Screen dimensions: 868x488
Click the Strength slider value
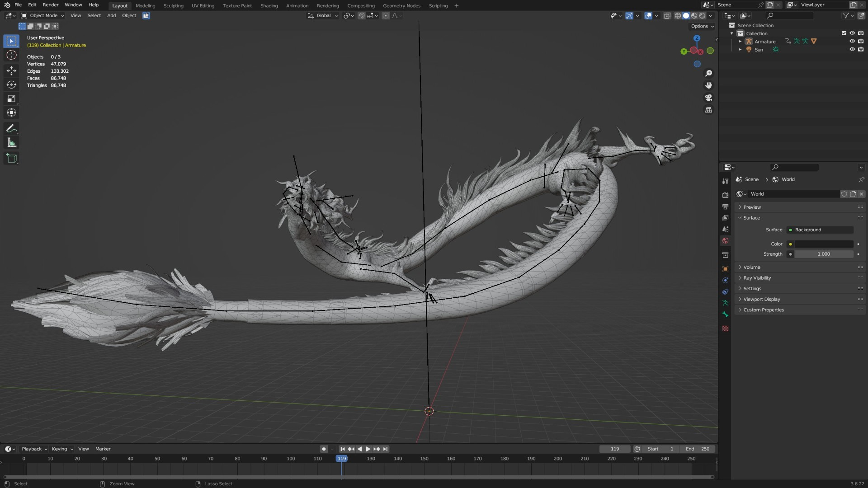click(x=824, y=254)
